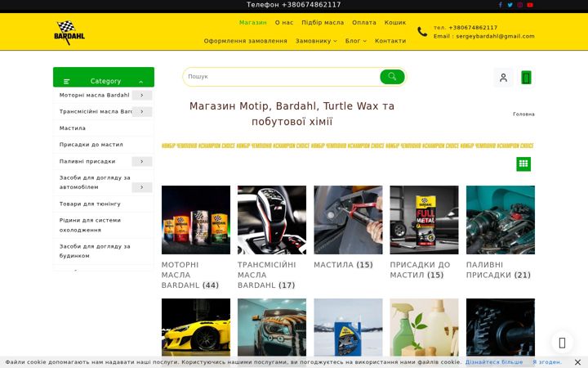
Task: Close the cookie notice bar
Action: click(x=577, y=362)
